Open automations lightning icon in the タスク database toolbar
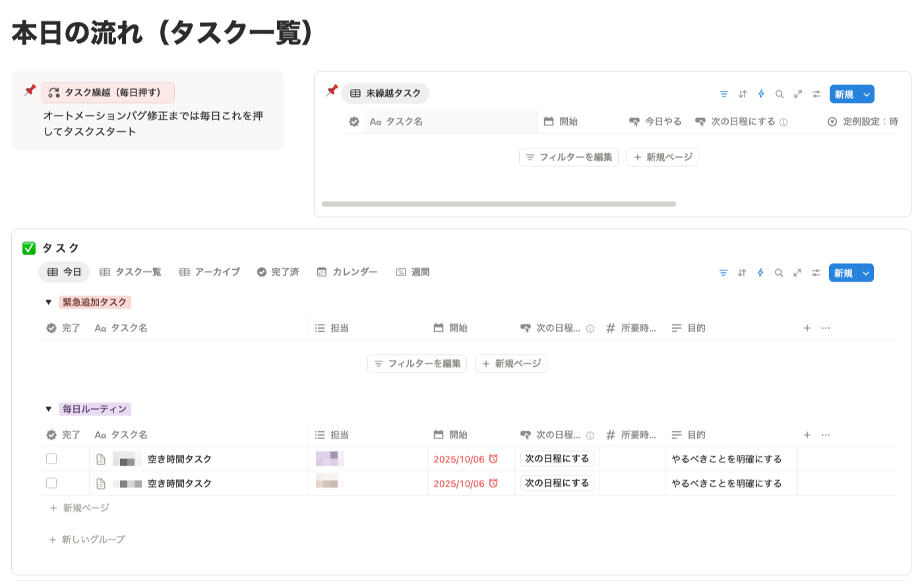924x581 pixels. tap(760, 273)
